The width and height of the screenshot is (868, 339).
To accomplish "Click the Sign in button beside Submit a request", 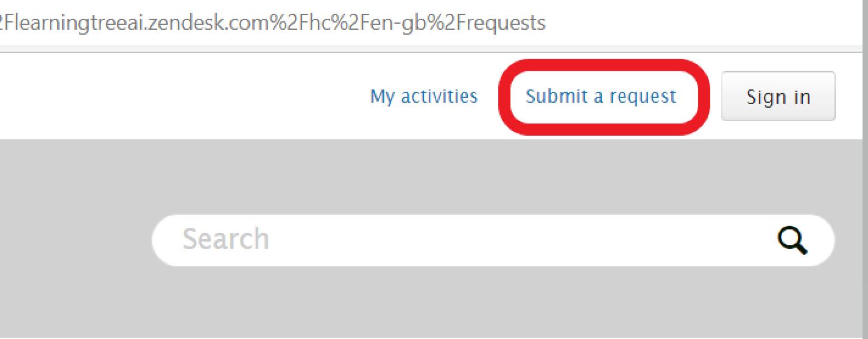I will (x=778, y=97).
